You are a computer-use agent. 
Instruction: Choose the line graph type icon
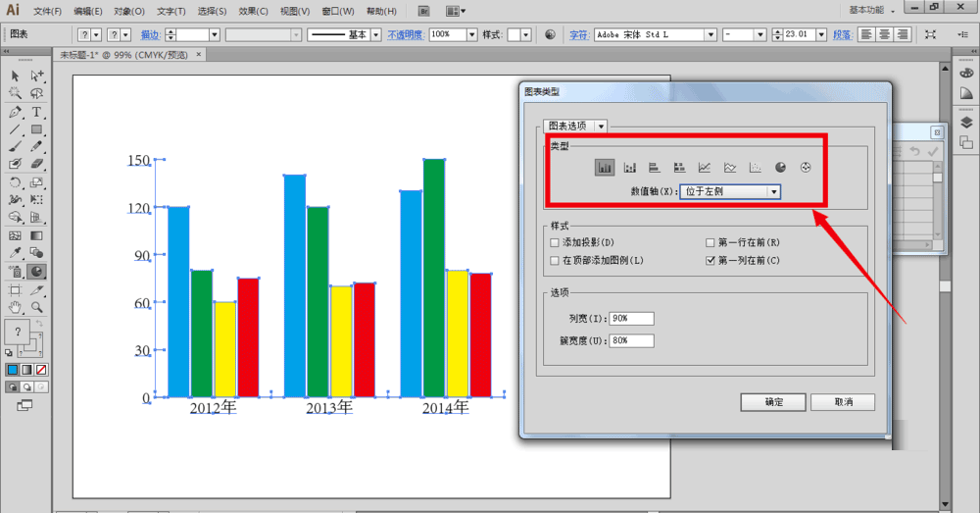(705, 167)
